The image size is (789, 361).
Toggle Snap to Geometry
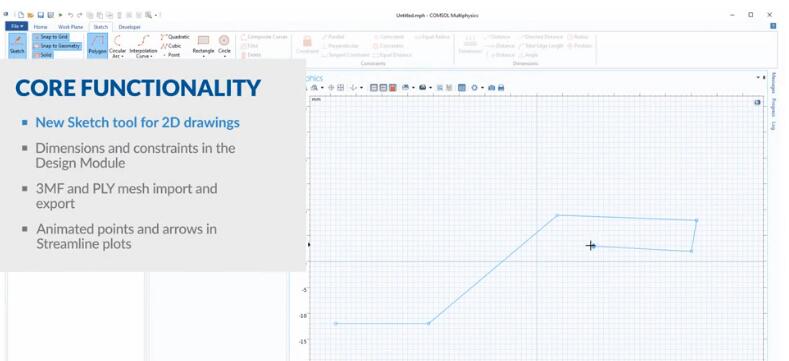pyautogui.click(x=57, y=46)
